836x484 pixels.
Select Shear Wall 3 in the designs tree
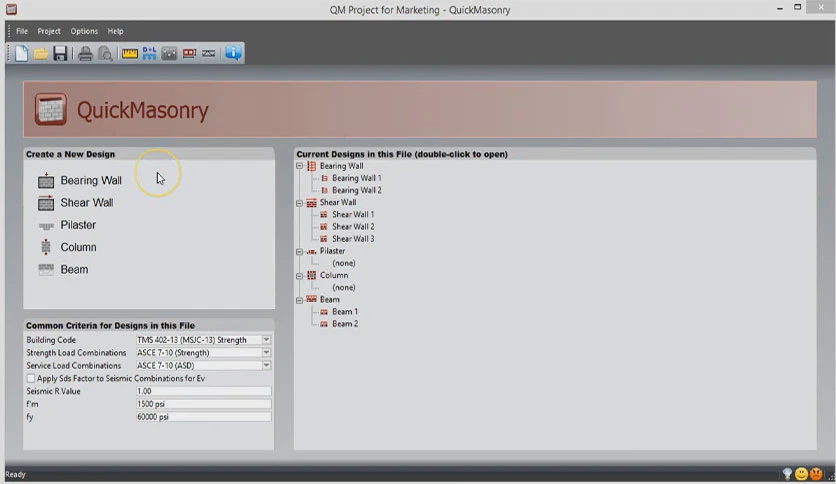[353, 239]
